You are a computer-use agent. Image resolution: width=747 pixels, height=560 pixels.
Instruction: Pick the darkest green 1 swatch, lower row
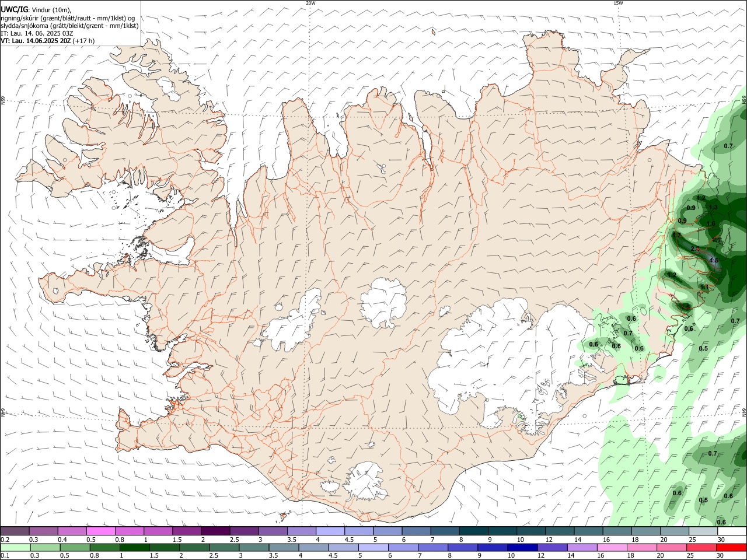(136, 547)
